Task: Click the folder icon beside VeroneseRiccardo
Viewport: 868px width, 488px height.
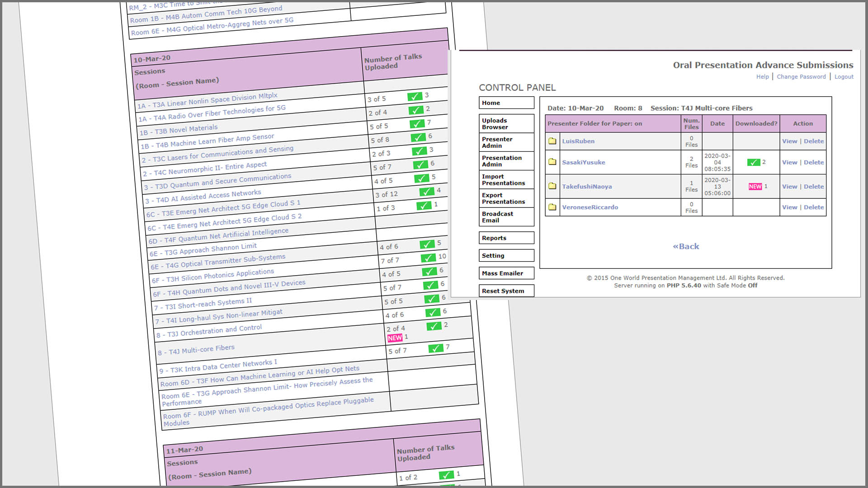Action: tap(552, 207)
